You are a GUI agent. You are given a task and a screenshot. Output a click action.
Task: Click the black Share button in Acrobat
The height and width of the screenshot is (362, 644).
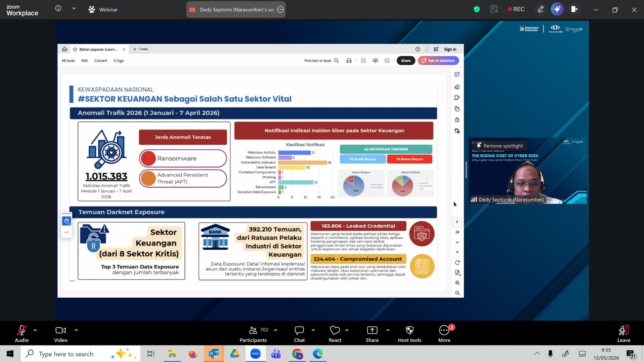tap(406, 61)
